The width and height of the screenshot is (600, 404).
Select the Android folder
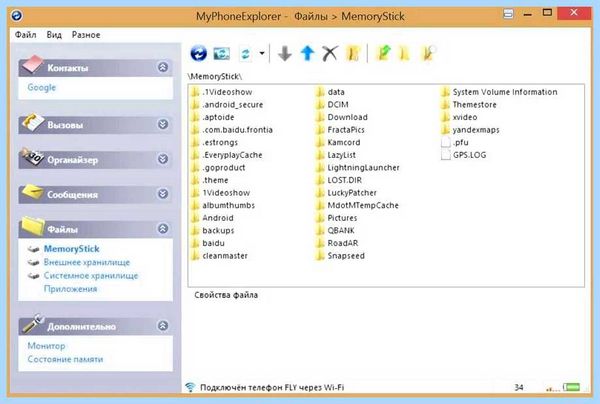[x=212, y=218]
